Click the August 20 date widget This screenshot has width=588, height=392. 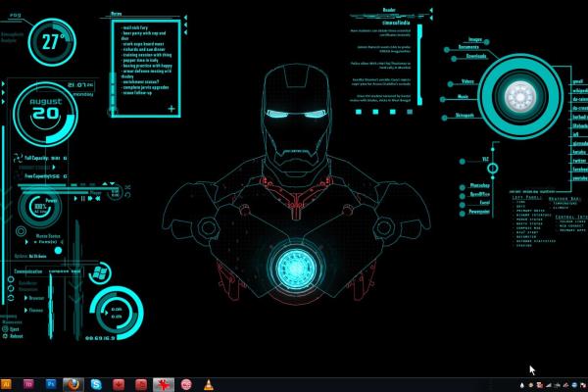click(x=43, y=108)
